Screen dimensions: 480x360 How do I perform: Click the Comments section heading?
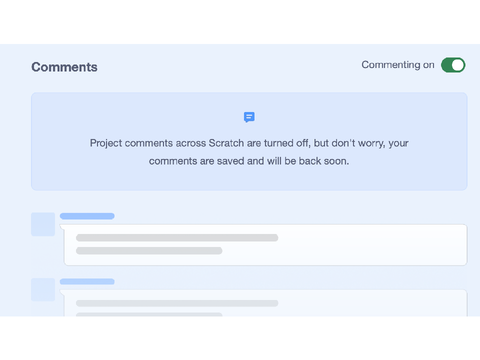(64, 67)
